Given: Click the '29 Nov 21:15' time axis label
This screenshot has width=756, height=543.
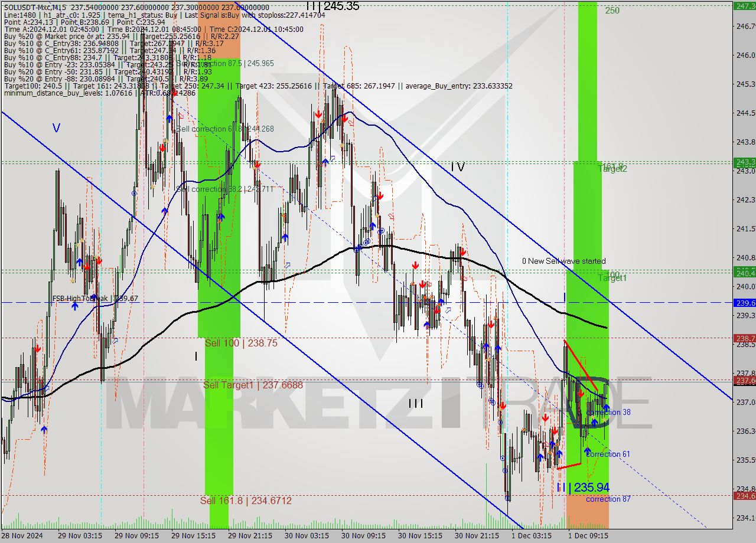Looking at the screenshot, I should (250, 536).
